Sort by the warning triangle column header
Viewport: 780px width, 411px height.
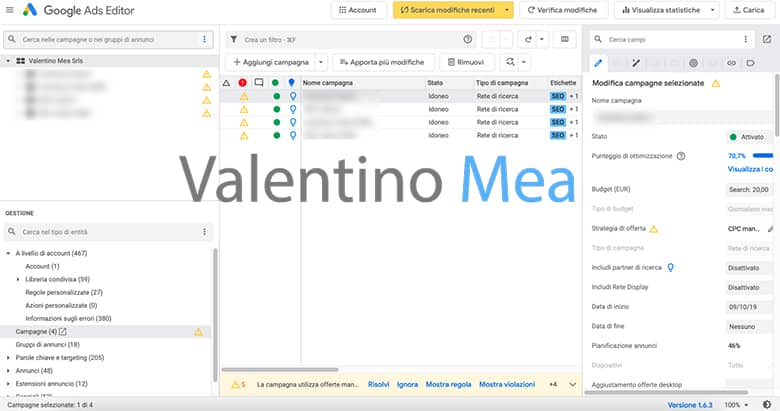click(x=226, y=83)
